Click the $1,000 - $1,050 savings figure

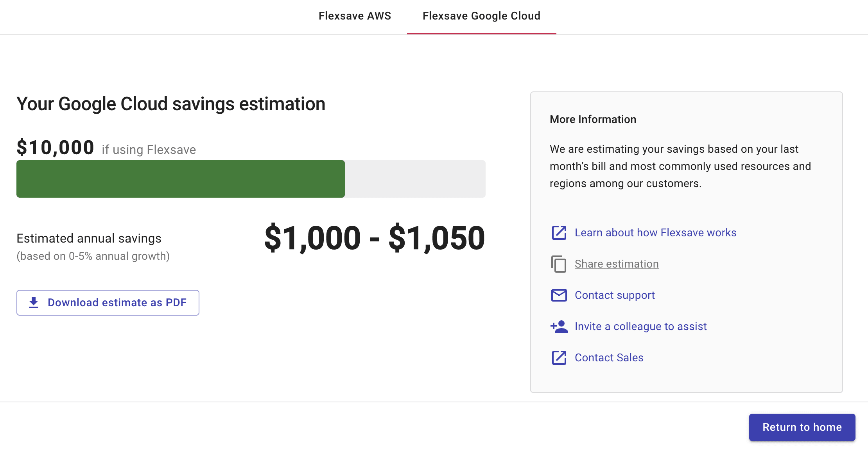pos(374,238)
